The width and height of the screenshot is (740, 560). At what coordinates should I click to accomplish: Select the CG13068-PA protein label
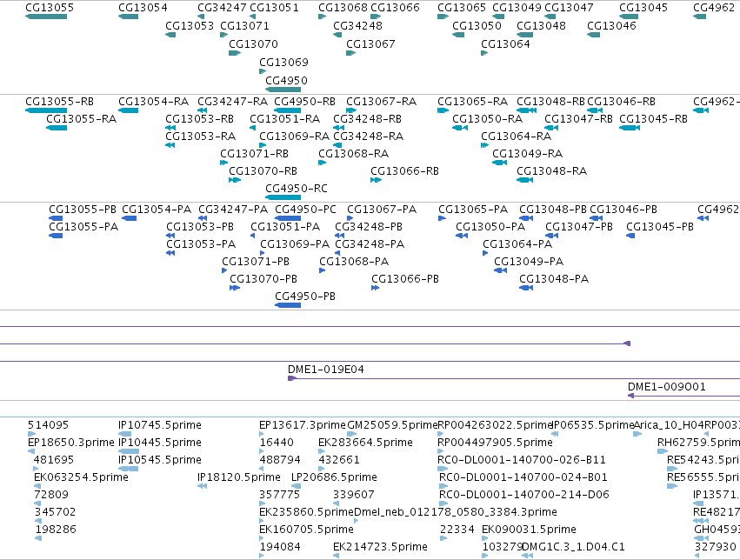pyautogui.click(x=354, y=262)
